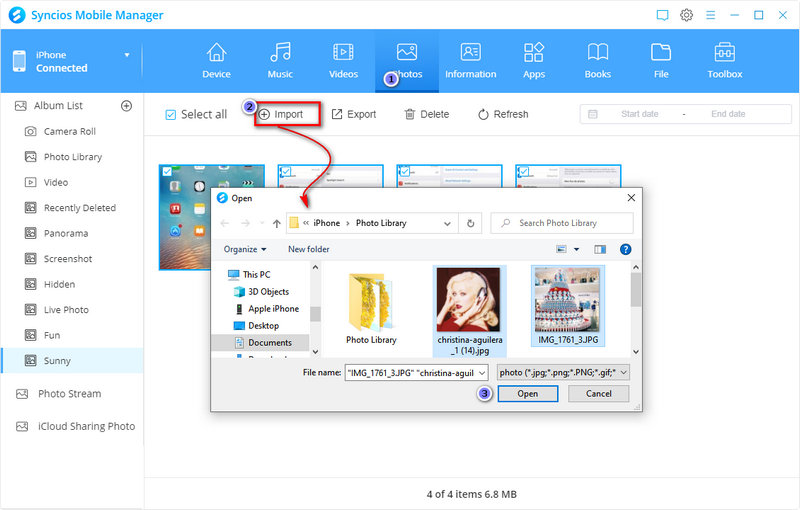Image resolution: width=800 pixels, height=510 pixels.
Task: Open the File tab
Action: click(x=661, y=61)
